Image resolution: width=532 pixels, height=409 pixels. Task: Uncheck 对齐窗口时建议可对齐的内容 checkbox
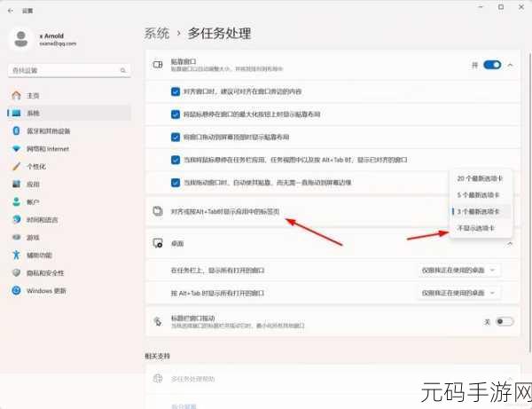176,91
